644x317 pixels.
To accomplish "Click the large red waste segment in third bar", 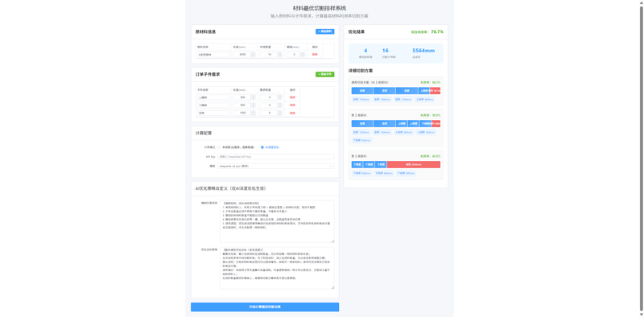I will tap(413, 164).
